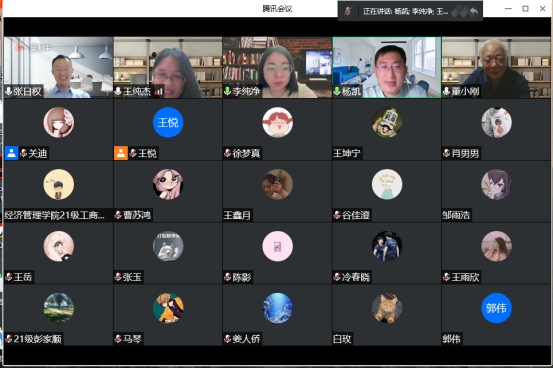553x368 pixels.
Task: Toggle the muted microphone in floating toolbar
Action: click(348, 11)
